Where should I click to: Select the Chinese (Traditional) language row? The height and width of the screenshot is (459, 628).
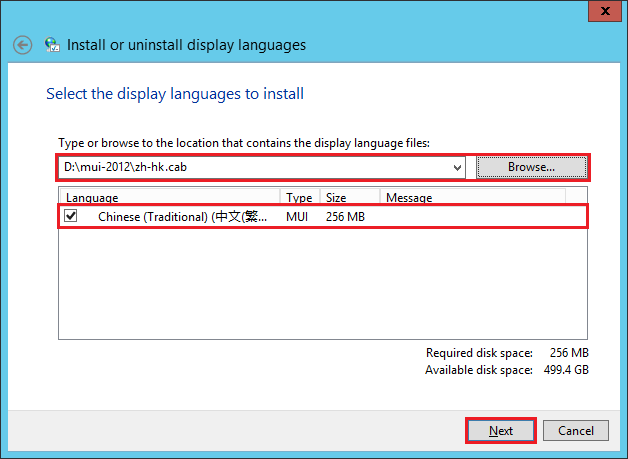tap(182, 216)
